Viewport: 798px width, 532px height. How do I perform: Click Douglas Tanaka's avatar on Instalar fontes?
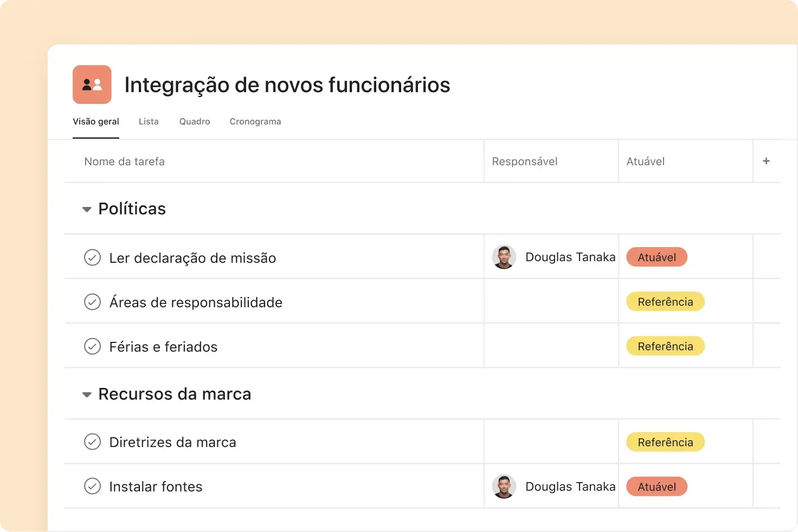(x=504, y=486)
